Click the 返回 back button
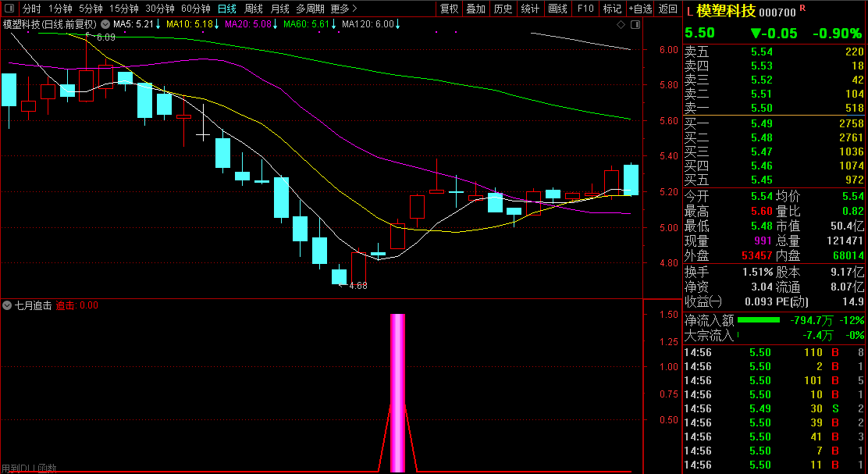The width and height of the screenshot is (868, 474). click(668, 9)
